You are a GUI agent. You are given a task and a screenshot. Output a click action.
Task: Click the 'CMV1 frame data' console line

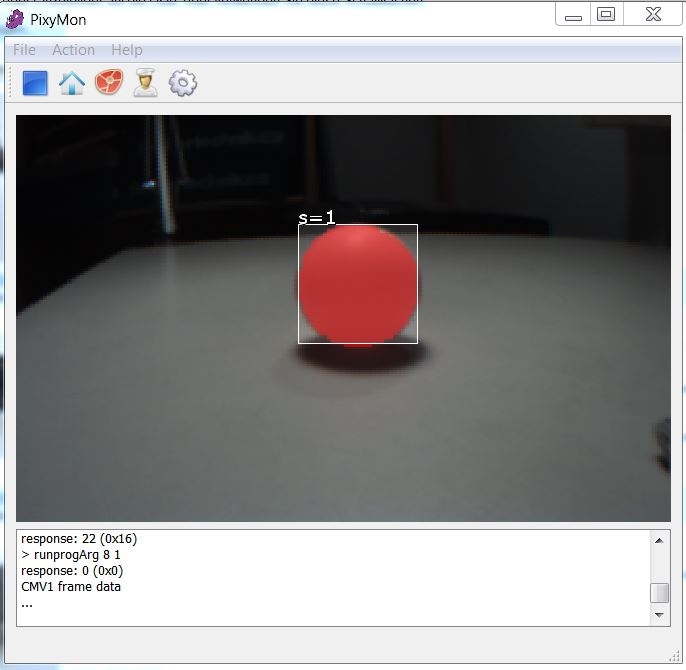[71, 587]
